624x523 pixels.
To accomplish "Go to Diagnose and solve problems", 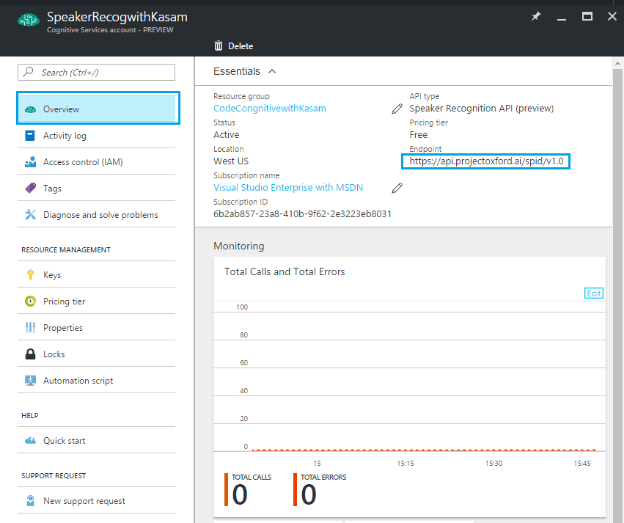I will click(100, 214).
